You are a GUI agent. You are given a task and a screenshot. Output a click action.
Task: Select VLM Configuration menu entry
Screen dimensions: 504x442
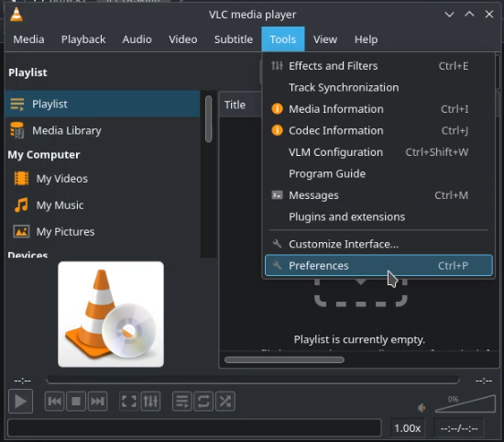pos(378,152)
